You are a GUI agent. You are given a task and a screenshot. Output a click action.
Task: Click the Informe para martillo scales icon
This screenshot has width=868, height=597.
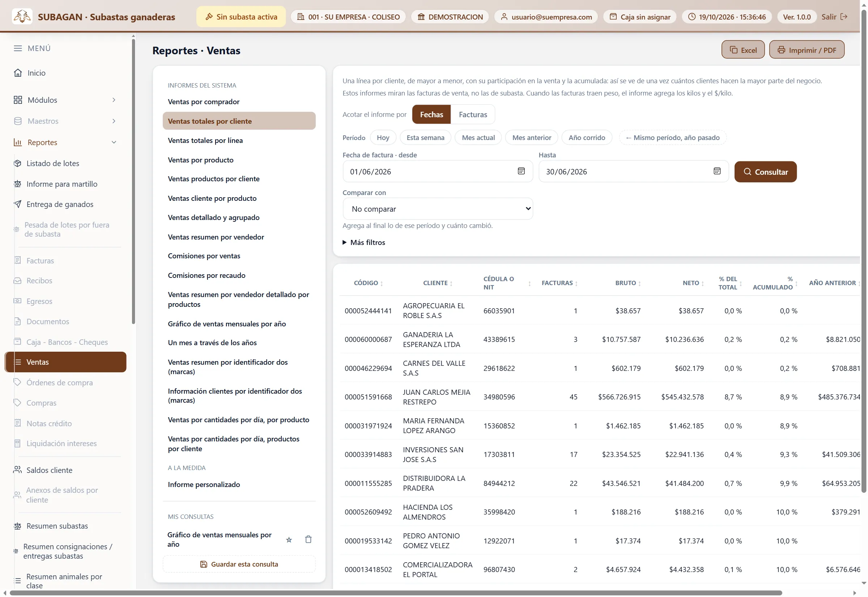click(18, 184)
